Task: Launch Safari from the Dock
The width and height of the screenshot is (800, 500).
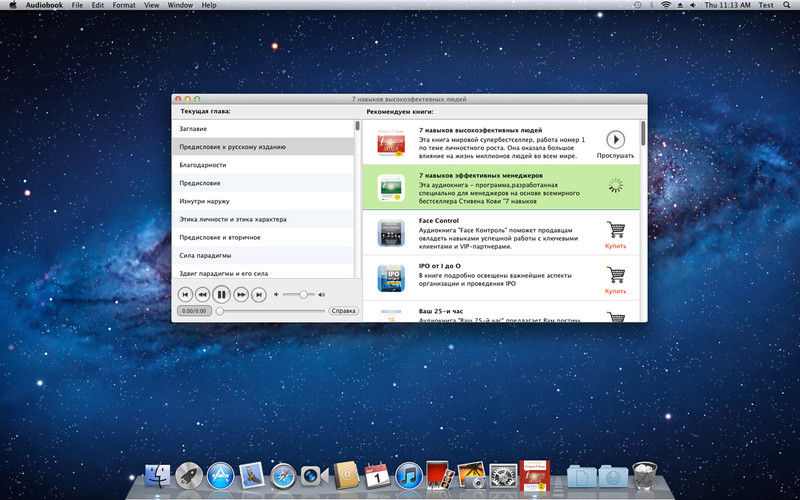Action: click(x=283, y=476)
